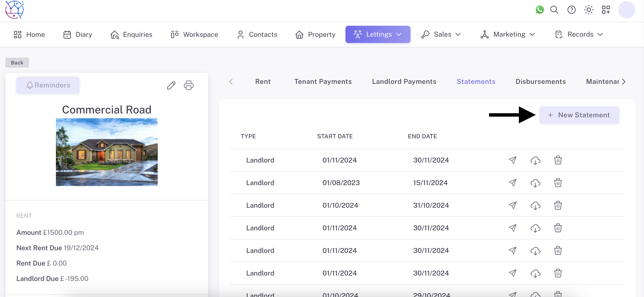The height and width of the screenshot is (297, 644).
Task: Print the Commercial Road details
Action: (x=188, y=85)
